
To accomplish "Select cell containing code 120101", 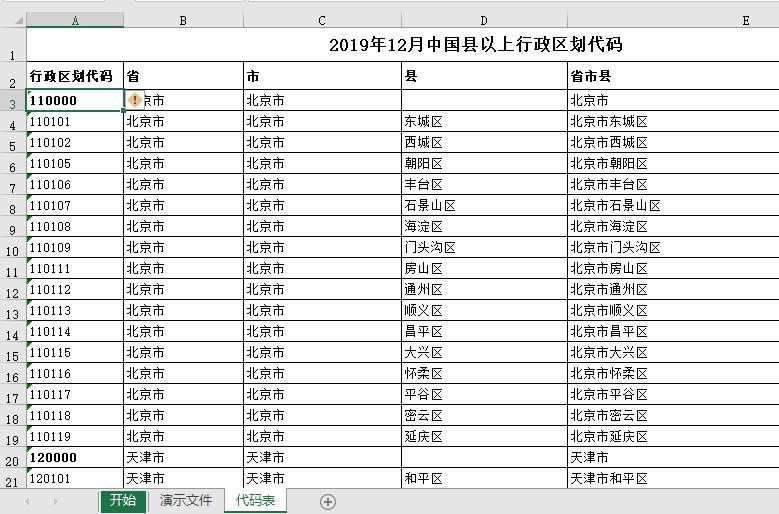I will click(75, 478).
